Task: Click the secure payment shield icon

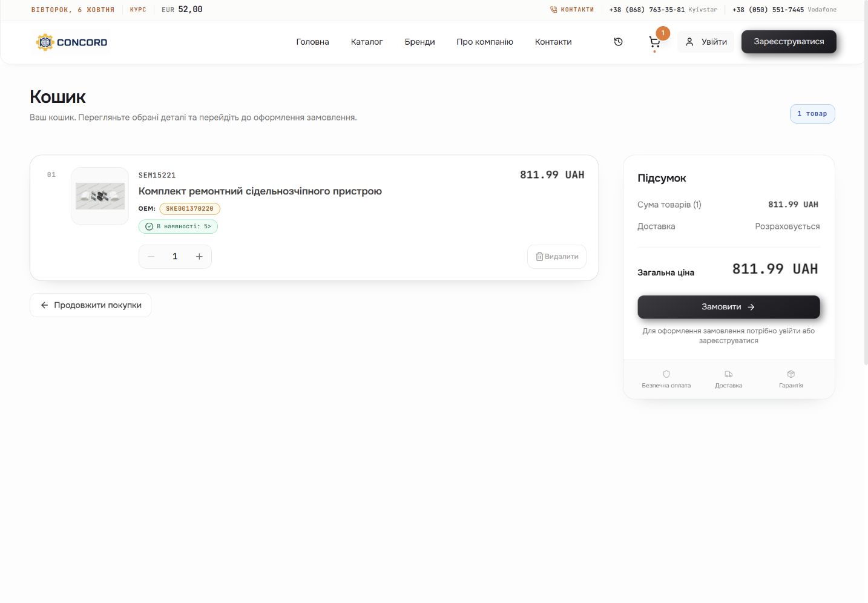Action: (666, 374)
